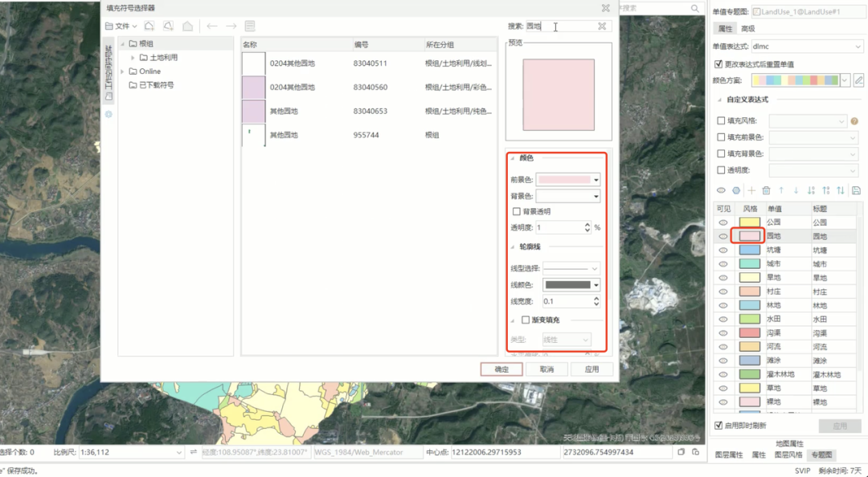Toggle visibility of the 水田 row
The width and height of the screenshot is (868, 477).
722,319
